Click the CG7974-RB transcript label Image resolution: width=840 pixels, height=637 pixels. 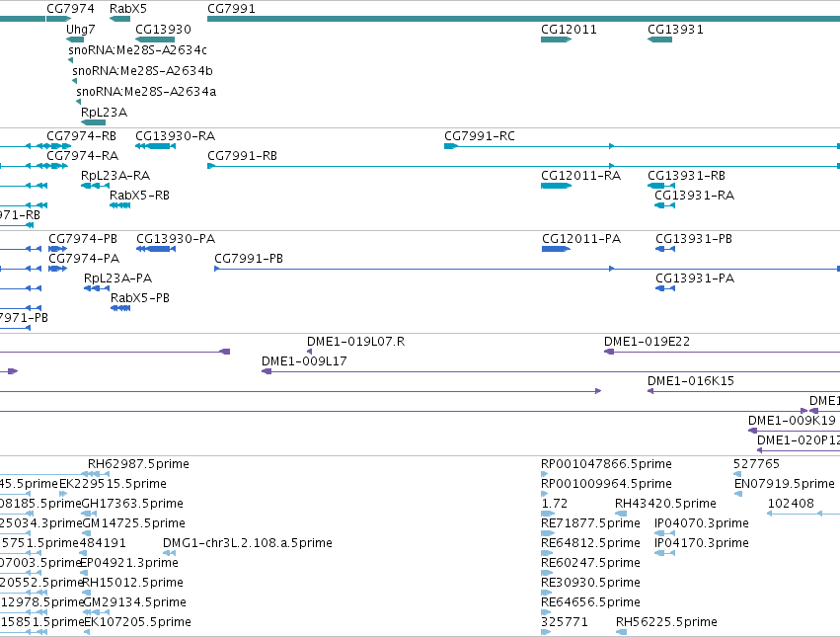(81, 136)
